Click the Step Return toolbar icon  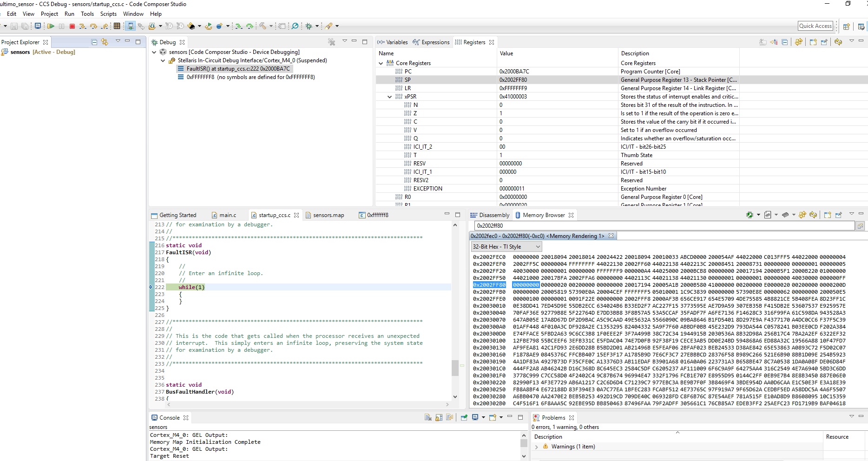(x=105, y=26)
